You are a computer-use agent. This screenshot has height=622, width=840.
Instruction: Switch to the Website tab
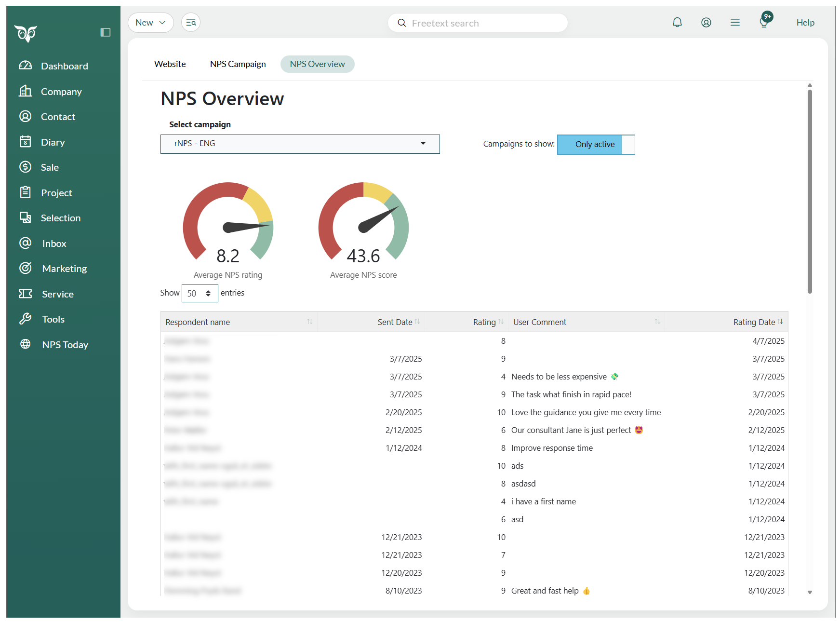tap(170, 64)
